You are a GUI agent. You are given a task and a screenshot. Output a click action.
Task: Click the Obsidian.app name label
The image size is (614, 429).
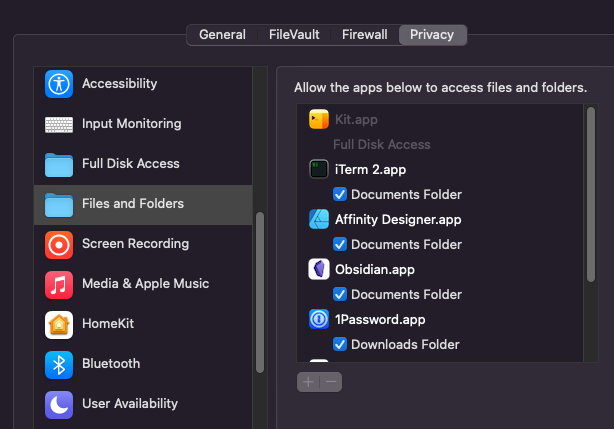(x=375, y=270)
